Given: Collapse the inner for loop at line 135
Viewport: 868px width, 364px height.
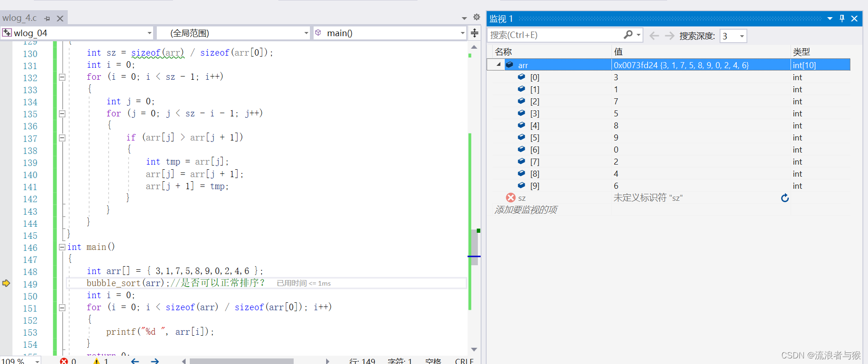Looking at the screenshot, I should click(62, 114).
